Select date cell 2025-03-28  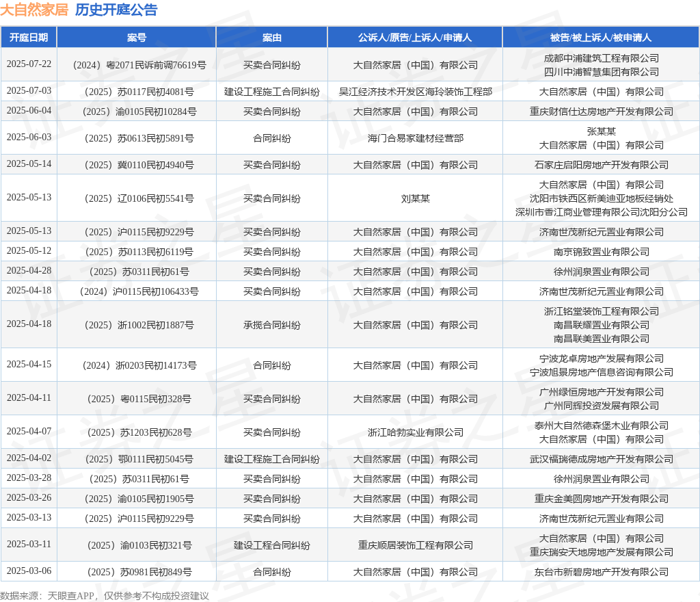click(x=29, y=478)
